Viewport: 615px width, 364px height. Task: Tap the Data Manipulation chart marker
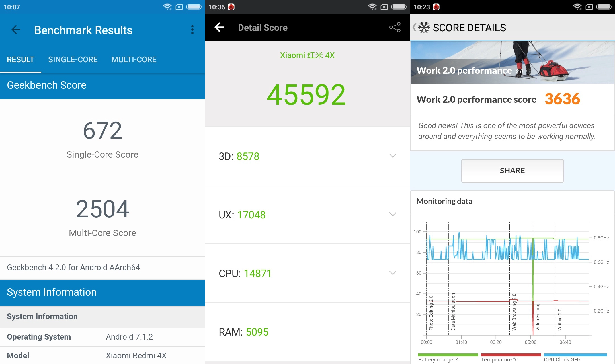pyautogui.click(x=453, y=312)
